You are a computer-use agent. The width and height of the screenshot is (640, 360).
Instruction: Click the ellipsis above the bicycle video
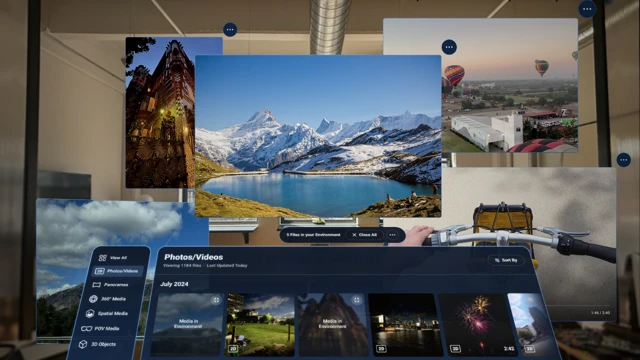click(623, 160)
